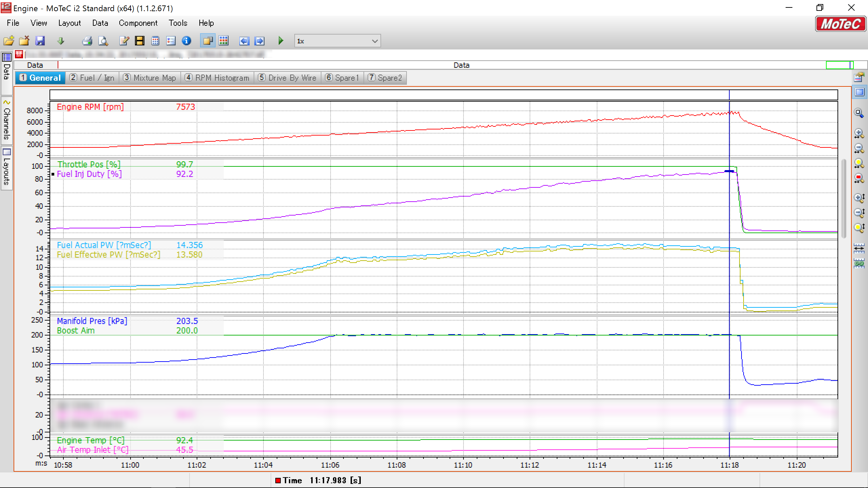Click the horizontal zoom in magnifier
Viewport: 868px width, 488px height.
[859, 133]
